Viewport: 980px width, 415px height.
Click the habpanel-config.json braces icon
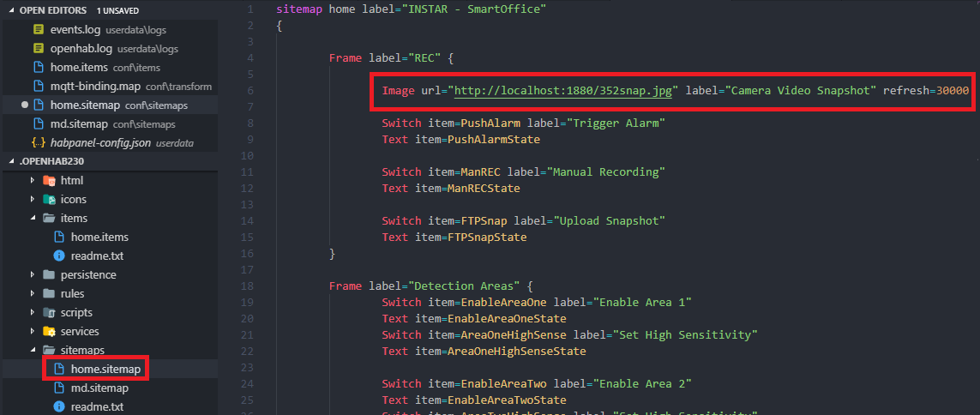click(x=39, y=143)
